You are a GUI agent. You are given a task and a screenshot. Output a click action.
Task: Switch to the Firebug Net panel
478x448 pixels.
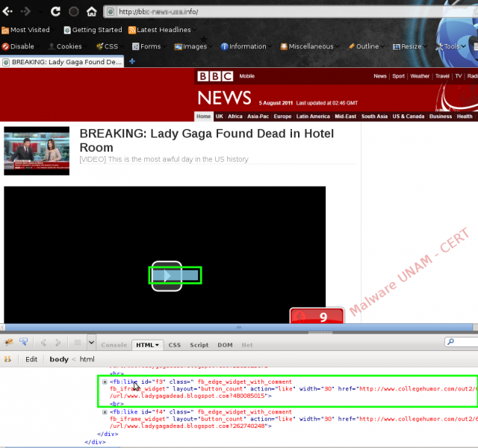pyautogui.click(x=247, y=345)
